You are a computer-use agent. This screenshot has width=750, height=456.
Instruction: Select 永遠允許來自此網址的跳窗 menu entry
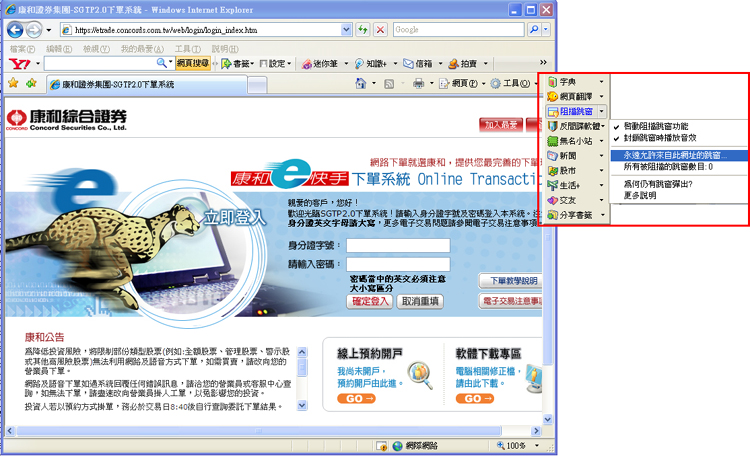tap(679, 155)
